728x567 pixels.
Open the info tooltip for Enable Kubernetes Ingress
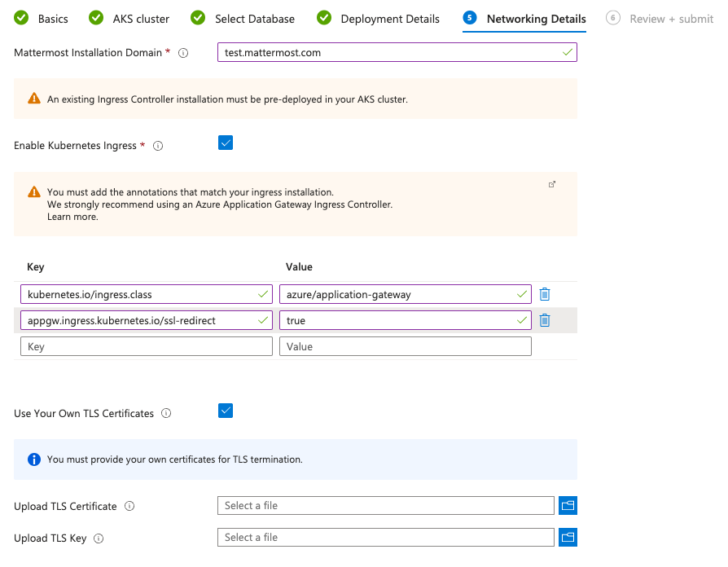pos(158,145)
